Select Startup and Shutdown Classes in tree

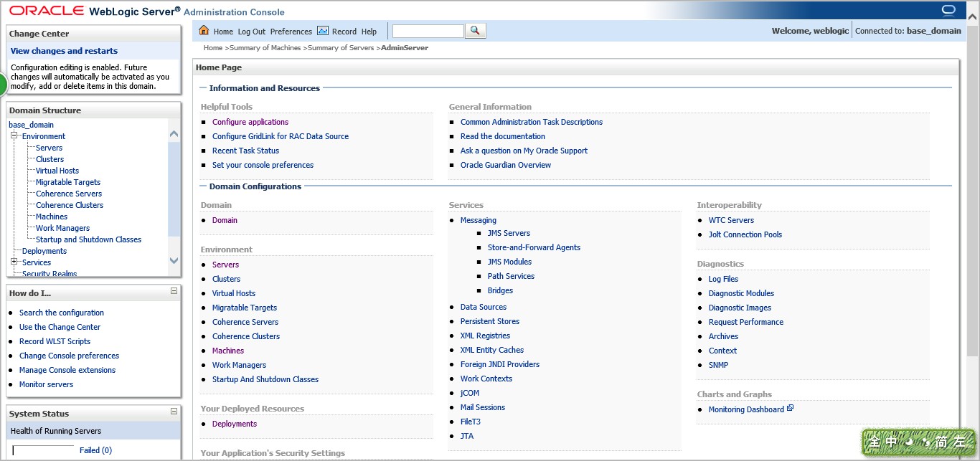point(88,239)
